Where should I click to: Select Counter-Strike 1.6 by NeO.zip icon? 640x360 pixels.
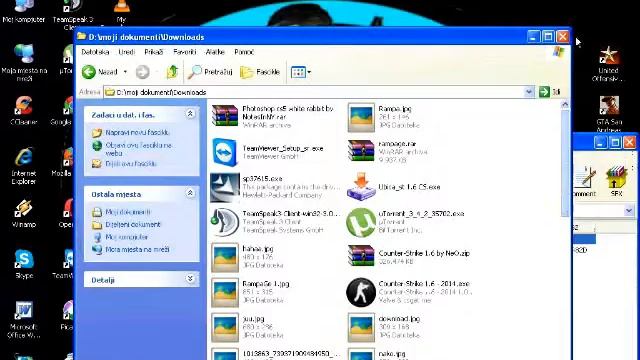click(x=361, y=256)
